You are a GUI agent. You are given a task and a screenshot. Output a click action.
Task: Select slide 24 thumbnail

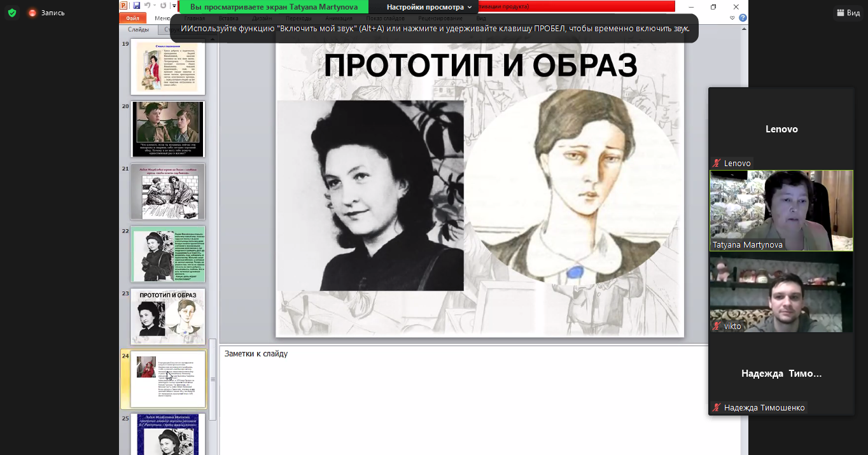pyautogui.click(x=168, y=379)
